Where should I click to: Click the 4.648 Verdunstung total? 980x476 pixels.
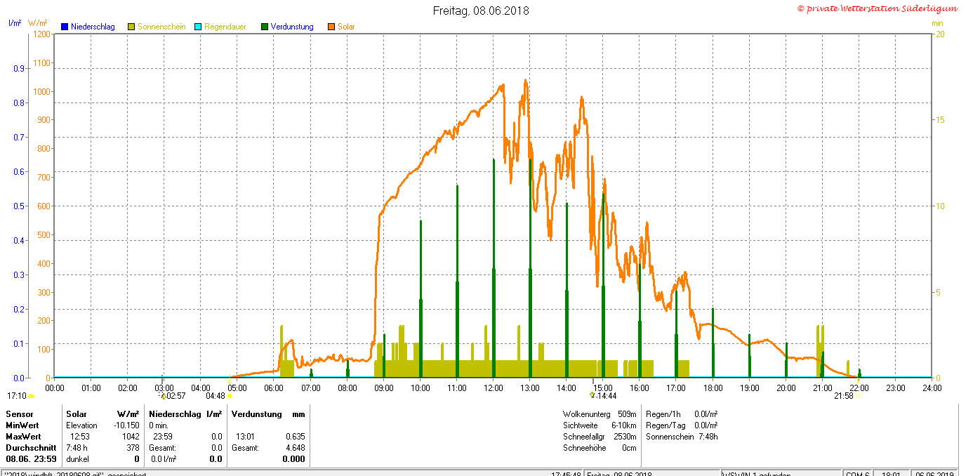pyautogui.click(x=295, y=448)
